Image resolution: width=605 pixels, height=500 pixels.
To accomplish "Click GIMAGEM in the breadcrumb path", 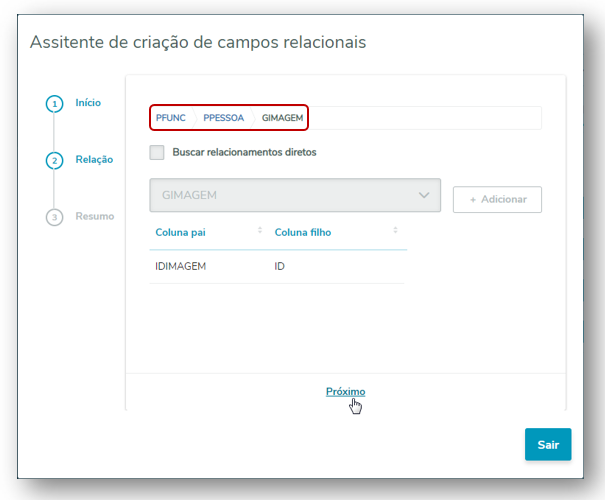I will [281, 118].
